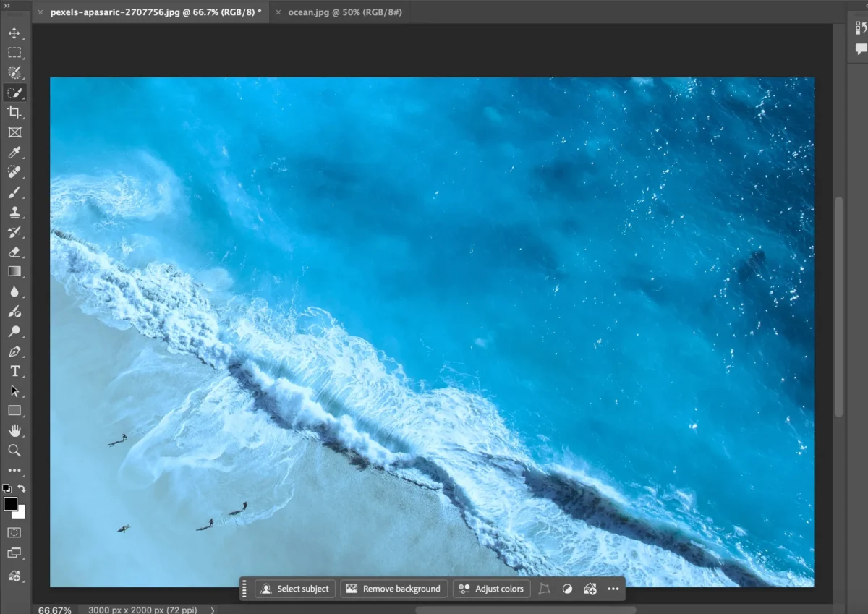Select the Move tool
Image resolution: width=868 pixels, height=614 pixels.
(14, 33)
